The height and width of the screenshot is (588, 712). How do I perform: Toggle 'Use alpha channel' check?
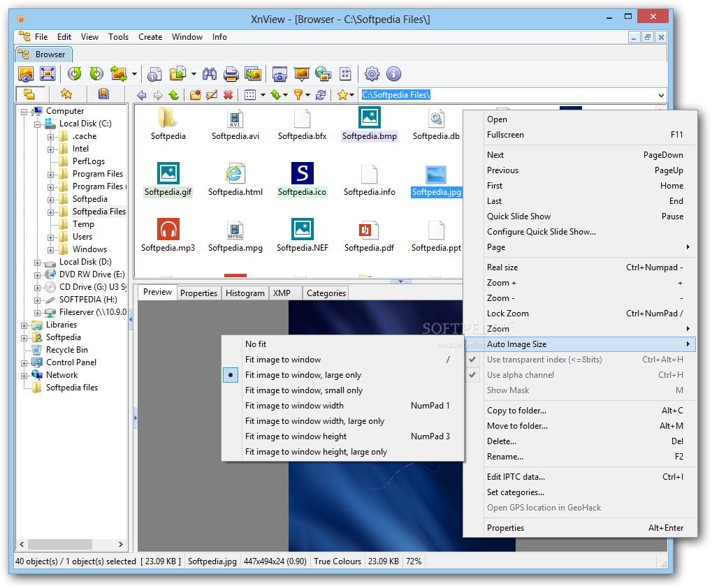click(580, 375)
